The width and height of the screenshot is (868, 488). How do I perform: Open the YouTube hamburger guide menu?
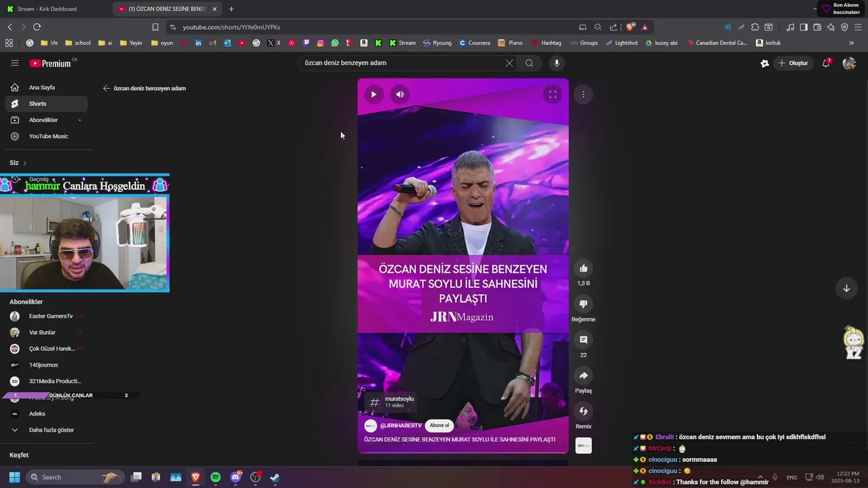coord(15,63)
